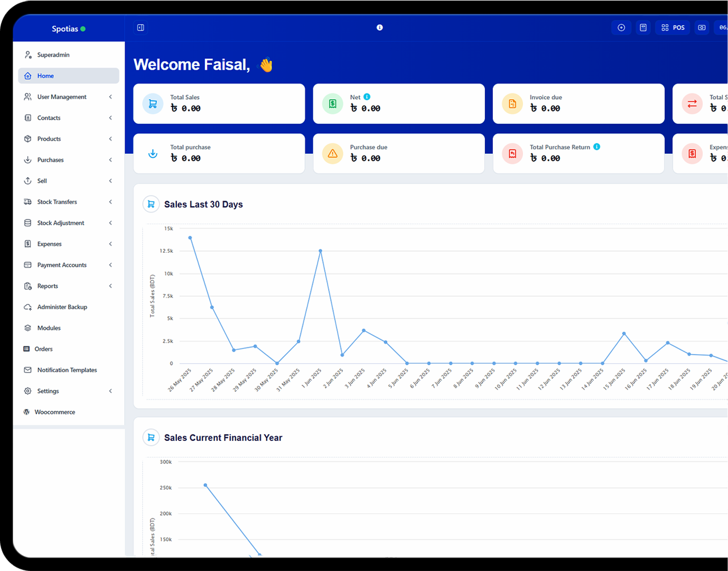The height and width of the screenshot is (571, 728).
Task: Click the plus circle icon in the header
Action: tap(621, 27)
